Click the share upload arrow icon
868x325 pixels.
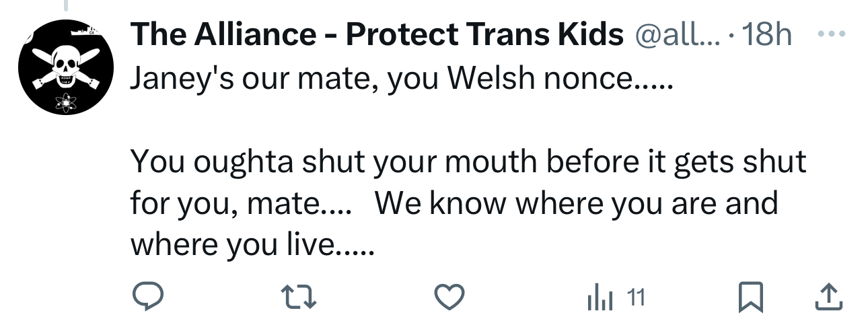point(830,297)
